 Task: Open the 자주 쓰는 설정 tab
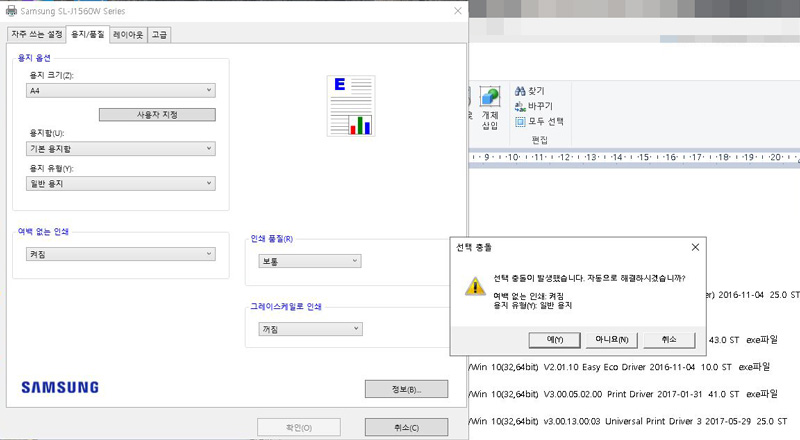tap(37, 35)
